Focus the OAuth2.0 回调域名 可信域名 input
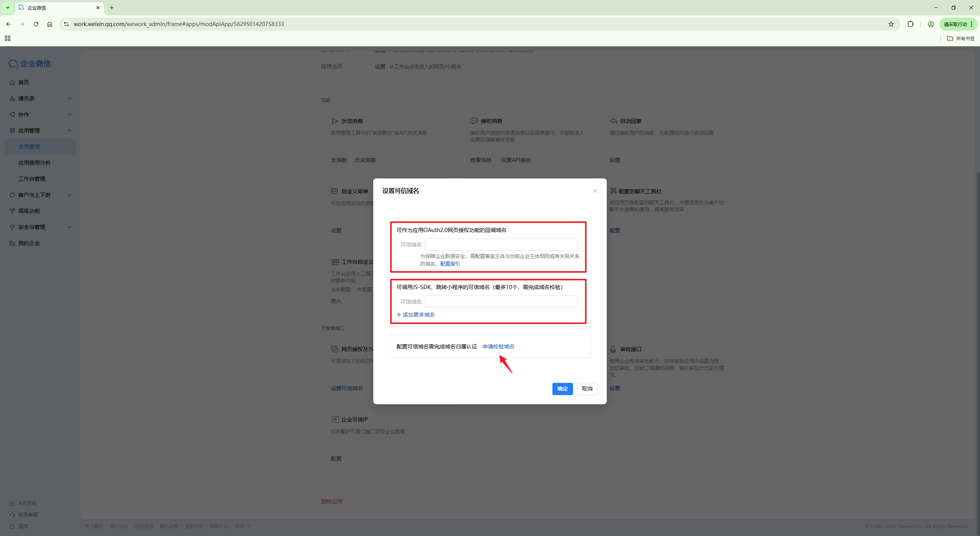 (501, 245)
